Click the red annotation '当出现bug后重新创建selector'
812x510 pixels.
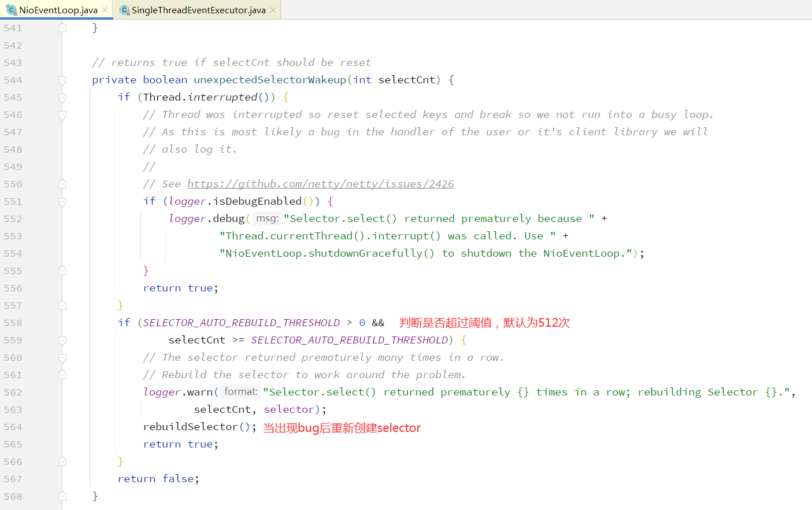pyautogui.click(x=342, y=428)
